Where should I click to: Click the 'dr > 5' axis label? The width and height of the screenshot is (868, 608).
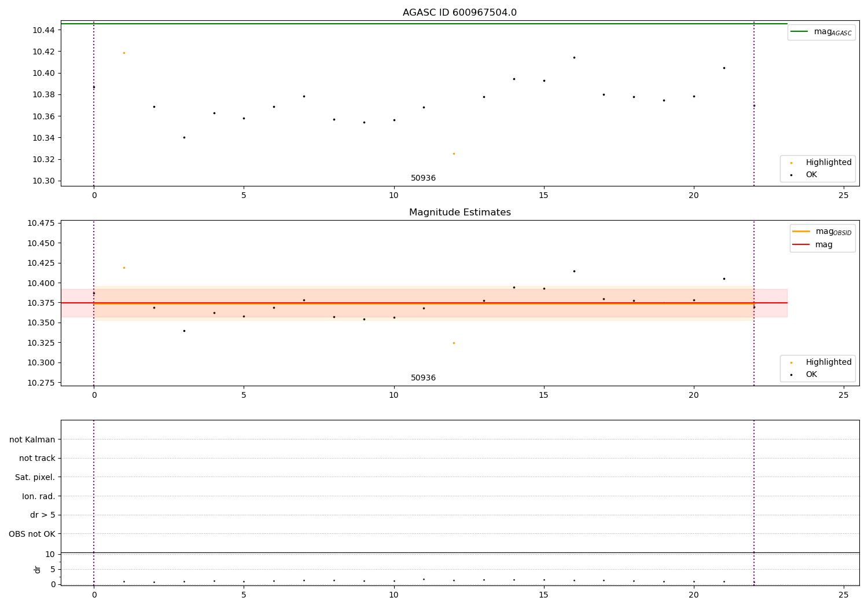click(x=43, y=515)
